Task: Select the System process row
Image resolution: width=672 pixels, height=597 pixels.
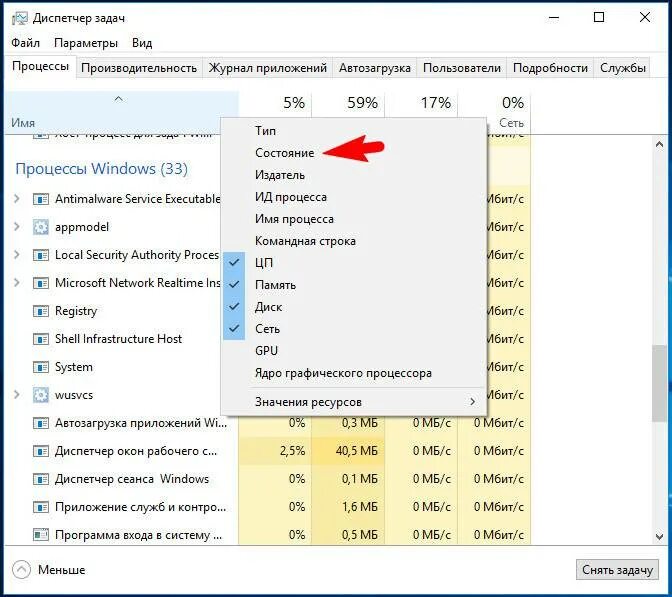Action: tap(267, 367)
